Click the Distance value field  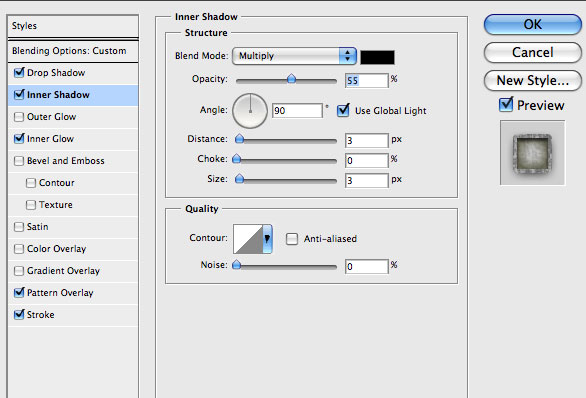point(367,141)
